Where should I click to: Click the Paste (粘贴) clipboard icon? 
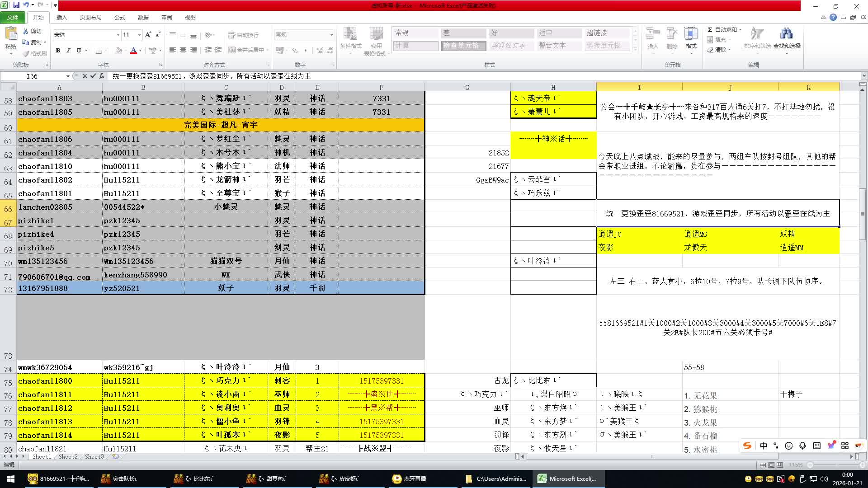tap(10, 34)
